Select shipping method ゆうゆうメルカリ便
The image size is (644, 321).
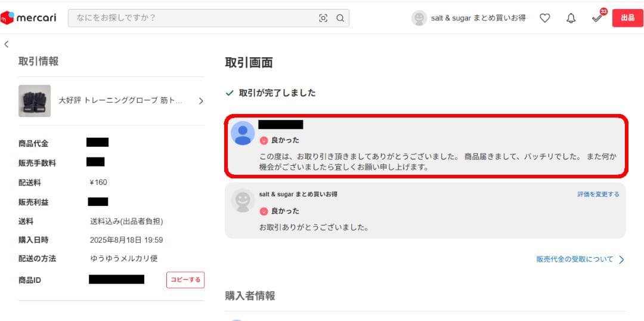click(x=123, y=258)
